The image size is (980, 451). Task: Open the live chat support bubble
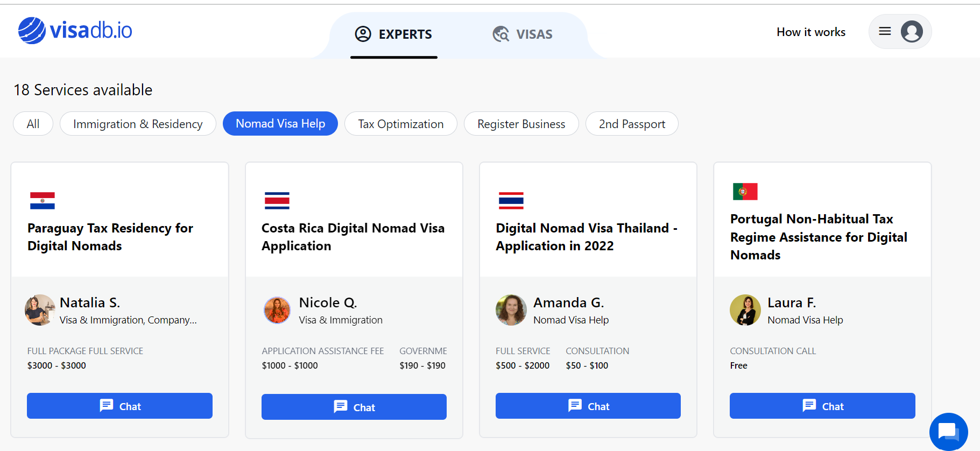[948, 432]
